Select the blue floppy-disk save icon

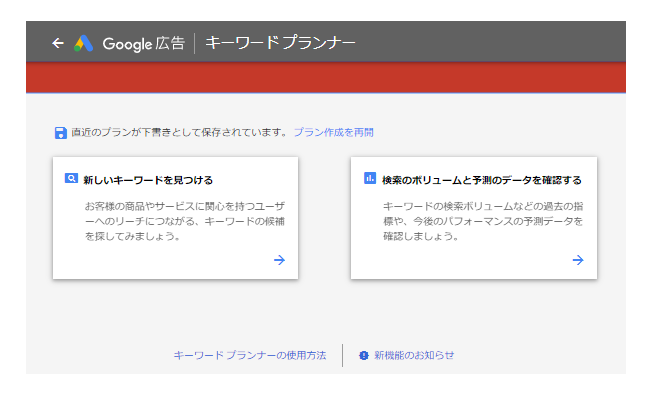60,133
